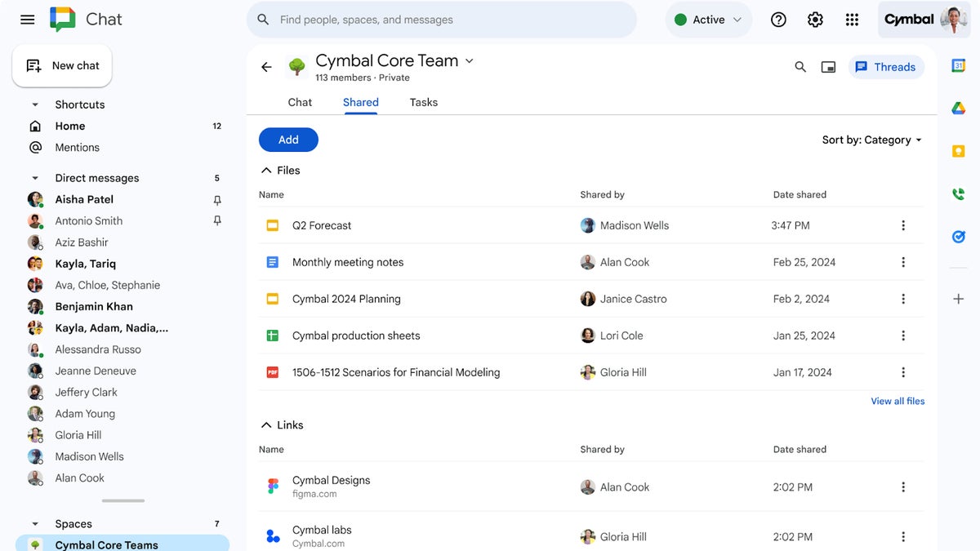Click the plus to get add-ons
The height and width of the screenshot is (551, 980).
click(x=959, y=299)
